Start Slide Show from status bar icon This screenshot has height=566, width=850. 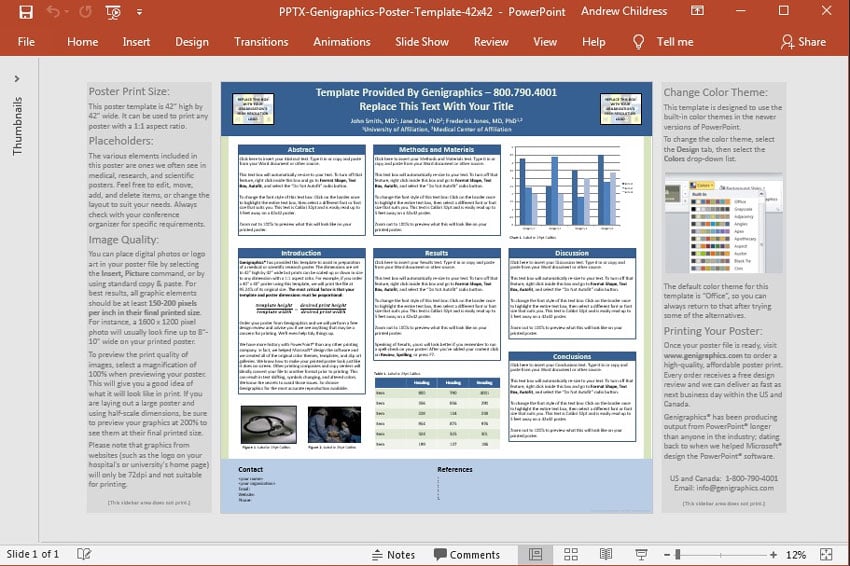[x=640, y=554]
